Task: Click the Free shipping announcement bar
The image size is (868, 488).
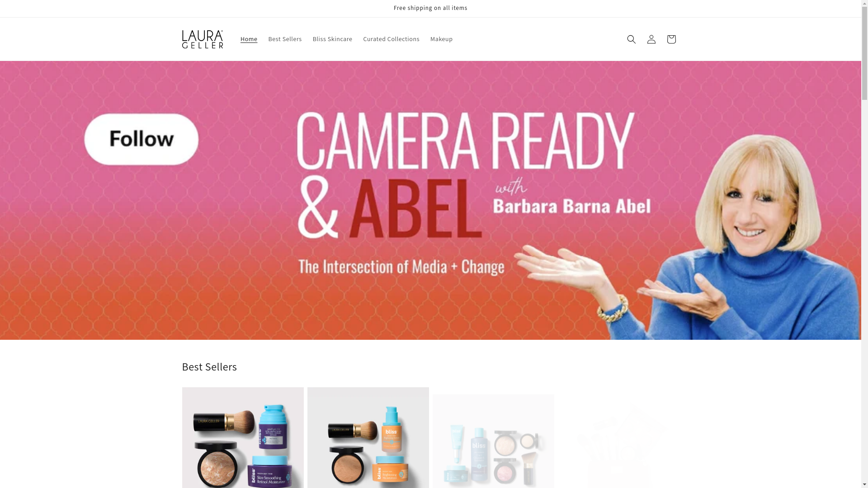Action: [x=430, y=8]
